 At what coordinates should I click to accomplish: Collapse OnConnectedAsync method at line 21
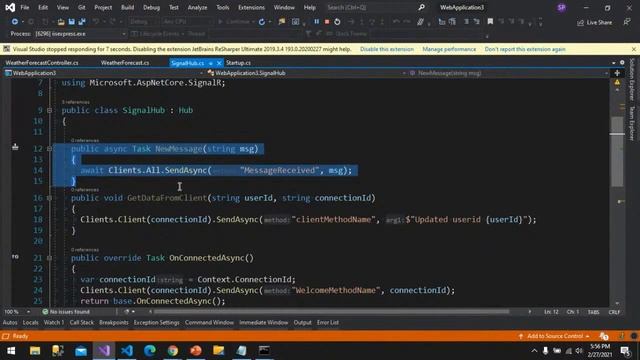(49, 258)
